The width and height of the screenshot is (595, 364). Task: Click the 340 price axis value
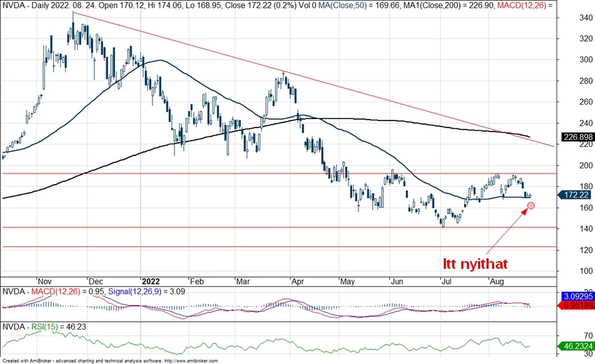coord(586,17)
